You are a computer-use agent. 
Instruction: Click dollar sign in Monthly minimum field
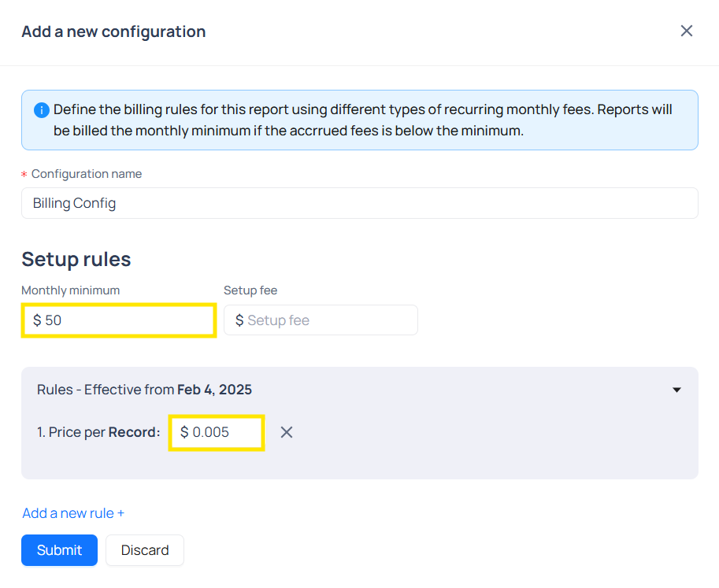click(x=37, y=321)
